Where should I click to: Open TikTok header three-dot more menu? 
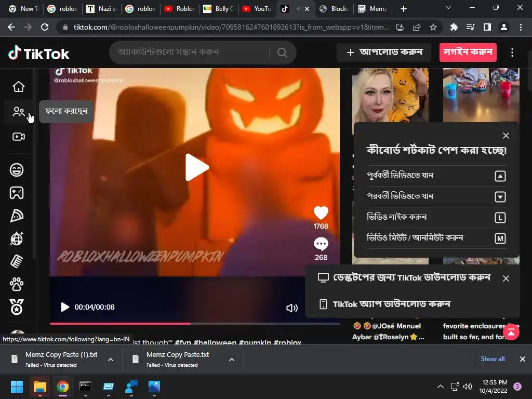click(x=512, y=52)
